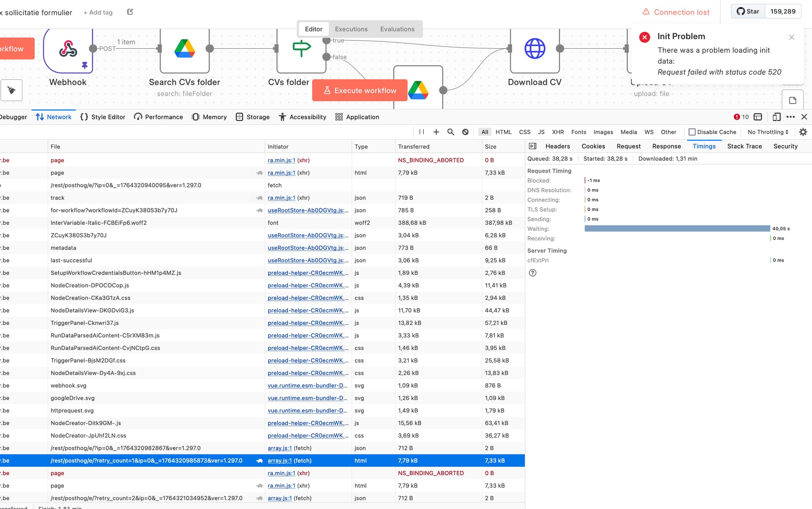Click the network search magnifier icon
812x509 pixels.
[x=450, y=132]
